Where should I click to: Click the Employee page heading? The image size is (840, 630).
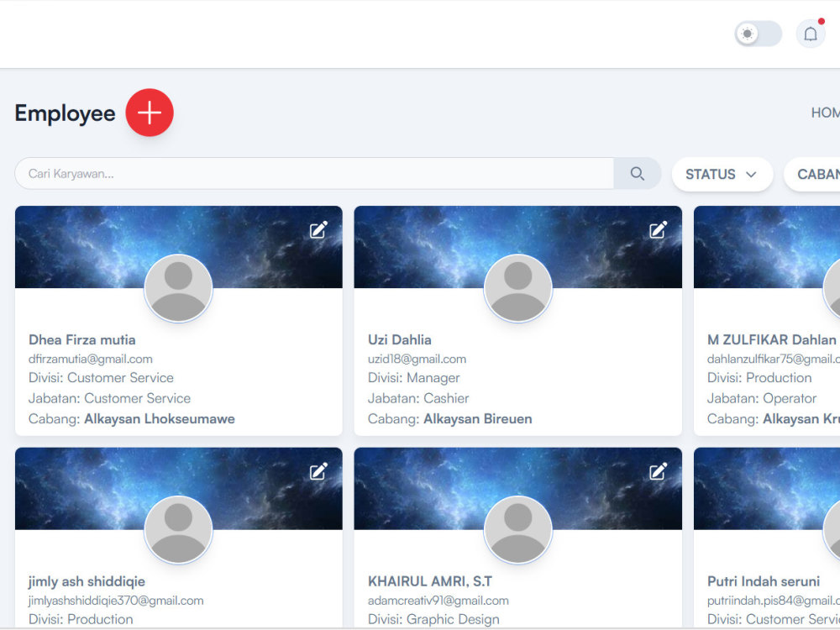coord(65,113)
